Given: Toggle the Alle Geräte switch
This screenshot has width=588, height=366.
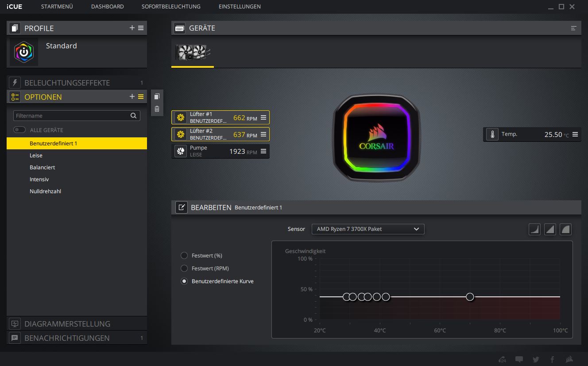Looking at the screenshot, I should click(x=19, y=130).
